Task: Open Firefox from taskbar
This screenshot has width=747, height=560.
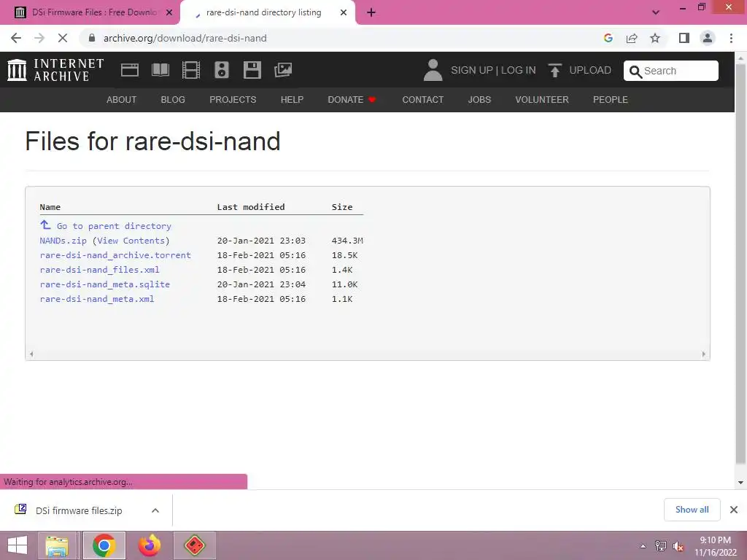Action: click(150, 545)
